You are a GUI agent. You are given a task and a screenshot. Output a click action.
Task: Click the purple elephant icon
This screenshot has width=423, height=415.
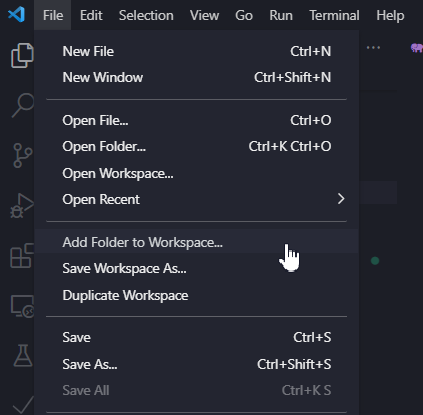[x=417, y=48]
